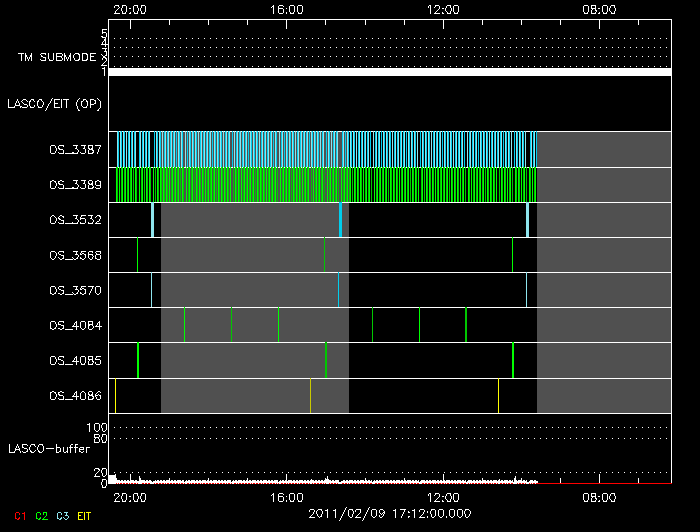Select the blue C3 legend entry
The width and height of the screenshot is (700, 532).
click(61, 516)
